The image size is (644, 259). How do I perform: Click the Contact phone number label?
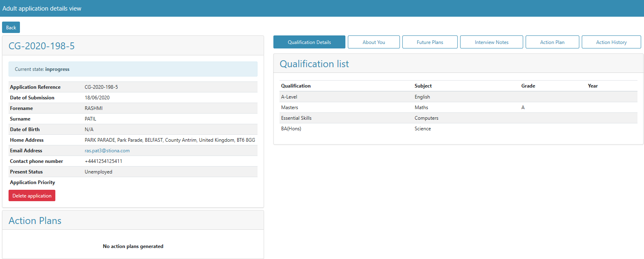coord(37,161)
